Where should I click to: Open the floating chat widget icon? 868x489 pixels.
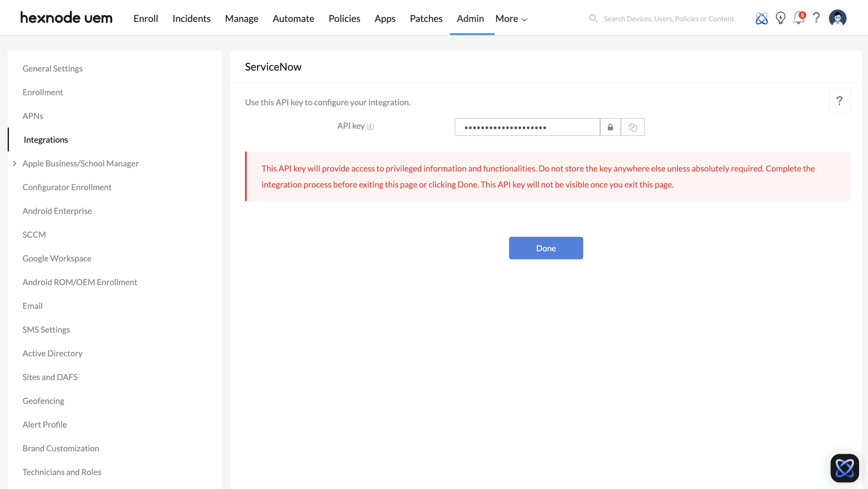click(x=844, y=468)
